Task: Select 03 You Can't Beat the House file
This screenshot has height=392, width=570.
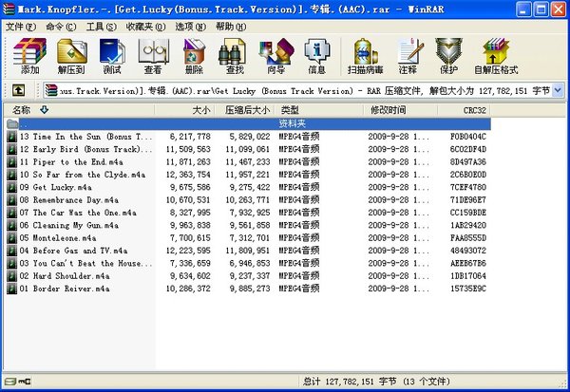Action: pyautogui.click(x=85, y=264)
